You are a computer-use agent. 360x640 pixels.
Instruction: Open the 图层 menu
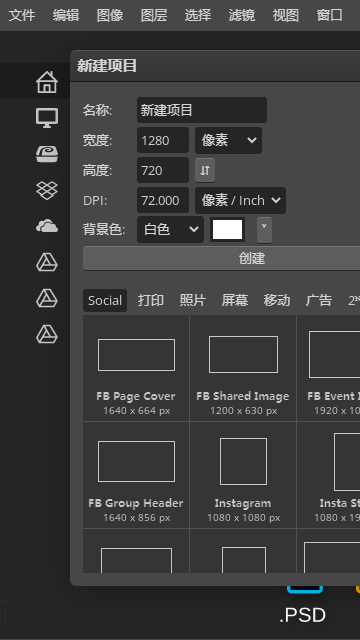pyautogui.click(x=154, y=16)
